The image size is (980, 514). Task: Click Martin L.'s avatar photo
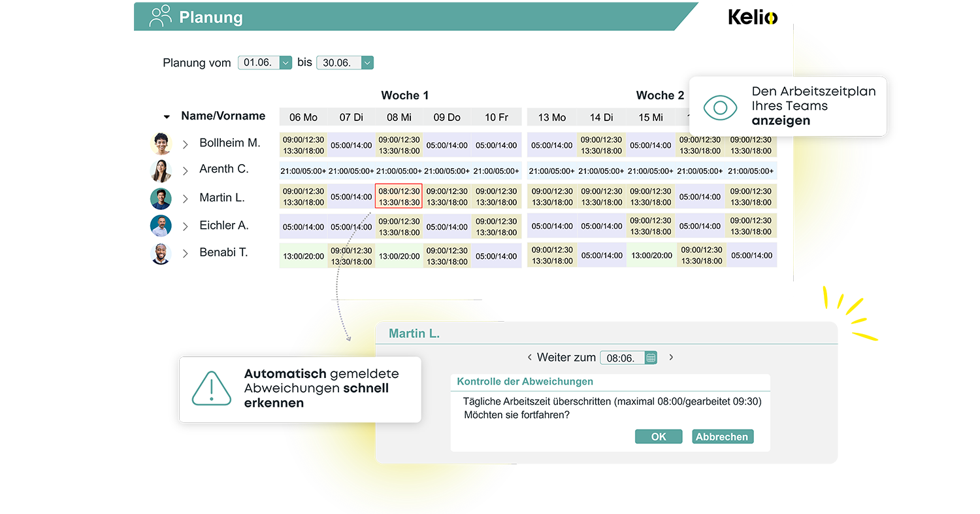(x=161, y=198)
